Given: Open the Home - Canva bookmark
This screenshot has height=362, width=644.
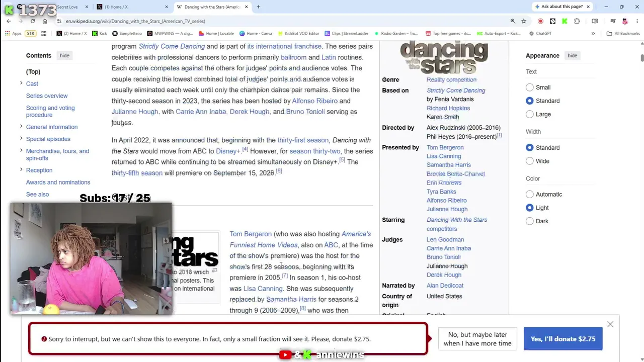Looking at the screenshot, I should pos(256,34).
